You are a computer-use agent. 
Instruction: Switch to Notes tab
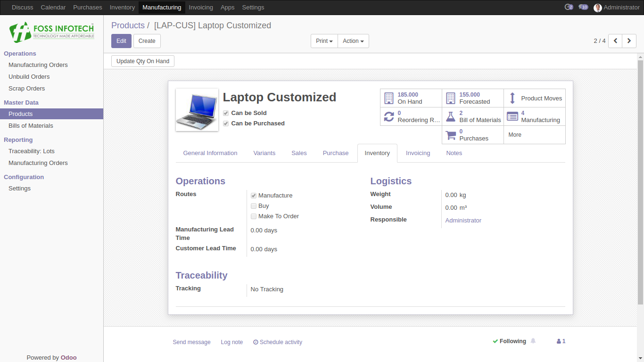454,153
